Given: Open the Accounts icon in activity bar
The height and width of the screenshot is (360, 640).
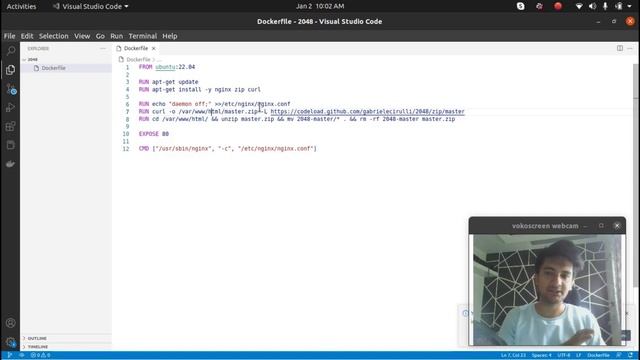Looking at the screenshot, I should [11, 323].
